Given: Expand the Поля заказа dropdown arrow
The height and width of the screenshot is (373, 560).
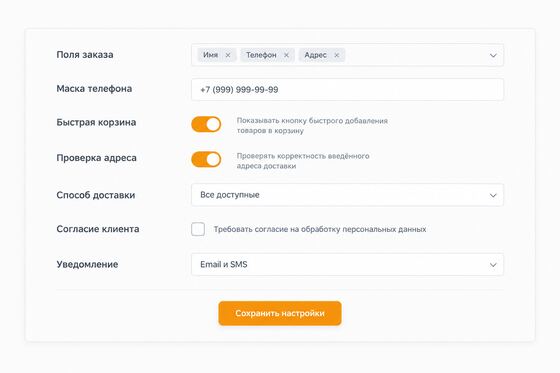Looking at the screenshot, I should point(493,55).
